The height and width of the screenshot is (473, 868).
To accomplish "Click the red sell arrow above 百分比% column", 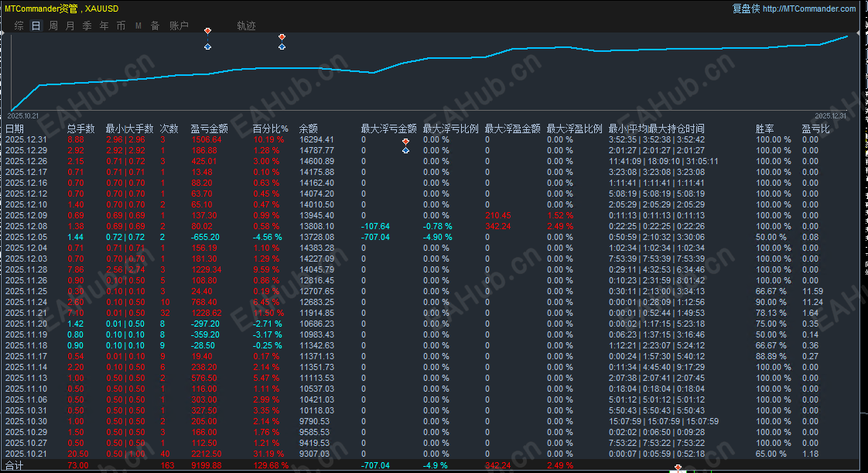I will click(x=282, y=37).
